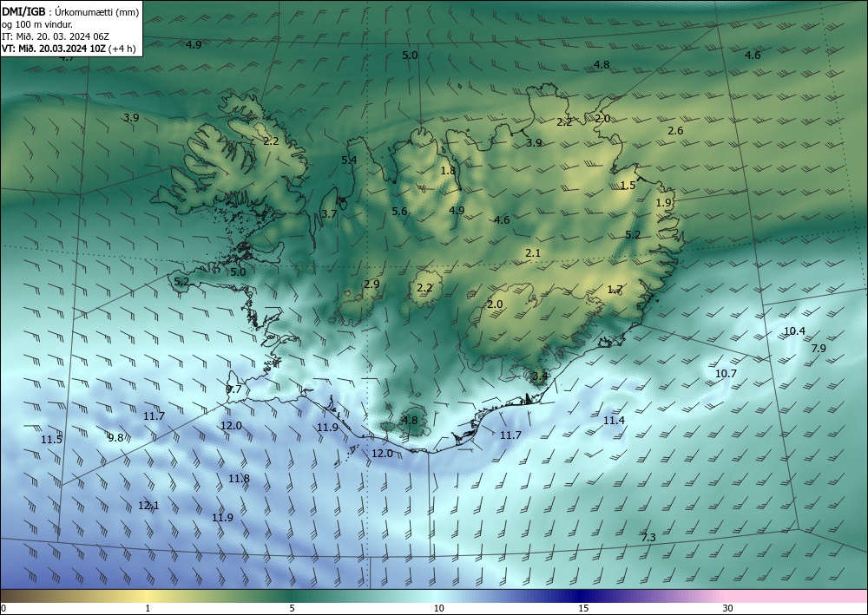Image resolution: width=868 pixels, height=615 pixels.
Task: Click the 30 tick label on the colour scale
Action: [x=728, y=608]
